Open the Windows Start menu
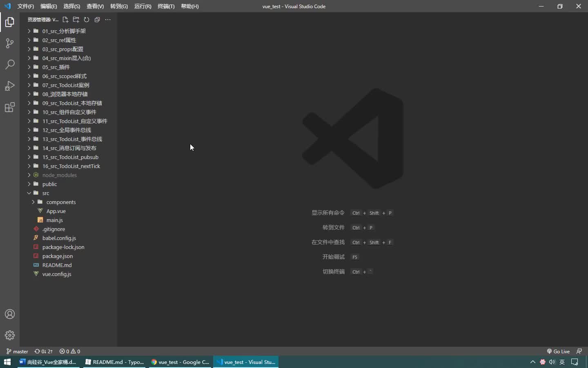The width and height of the screenshot is (588, 368). 7,362
